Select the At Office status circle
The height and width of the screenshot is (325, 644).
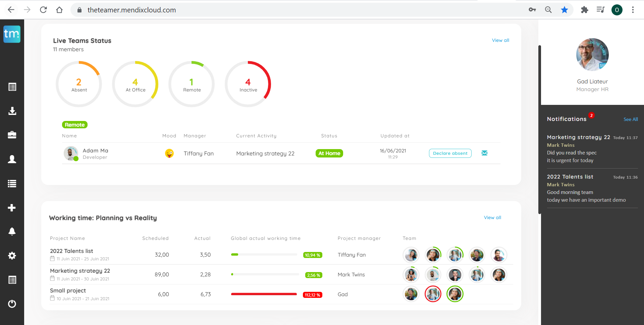[x=135, y=84]
